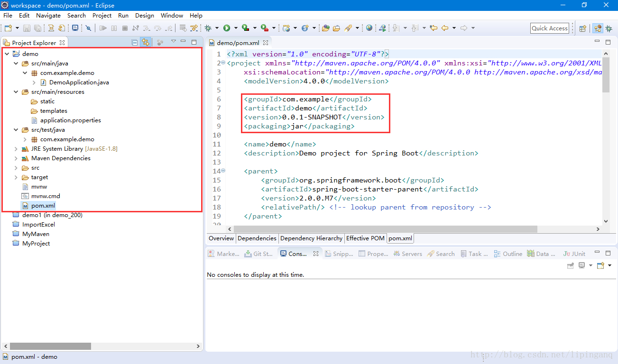Open the Outline view tab
Image resolution: width=618 pixels, height=364 pixels.
(508, 254)
